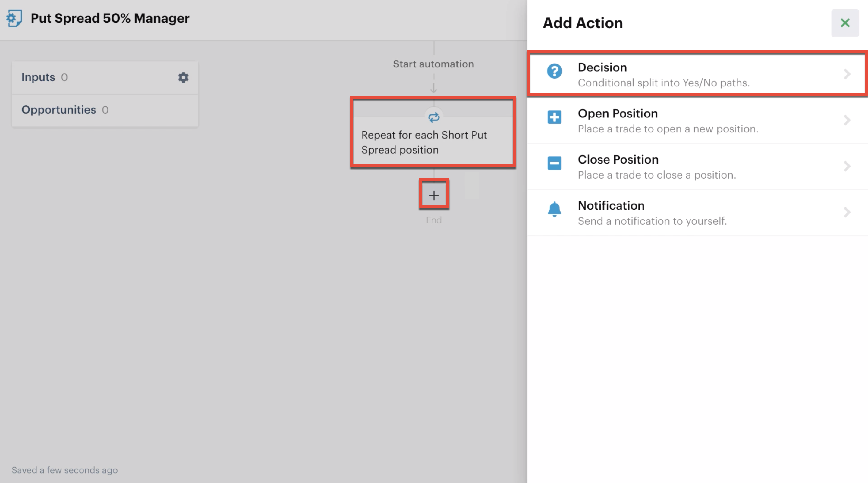Click the automation gear logo icon
Screen dimensions: 868x483
point(14,18)
